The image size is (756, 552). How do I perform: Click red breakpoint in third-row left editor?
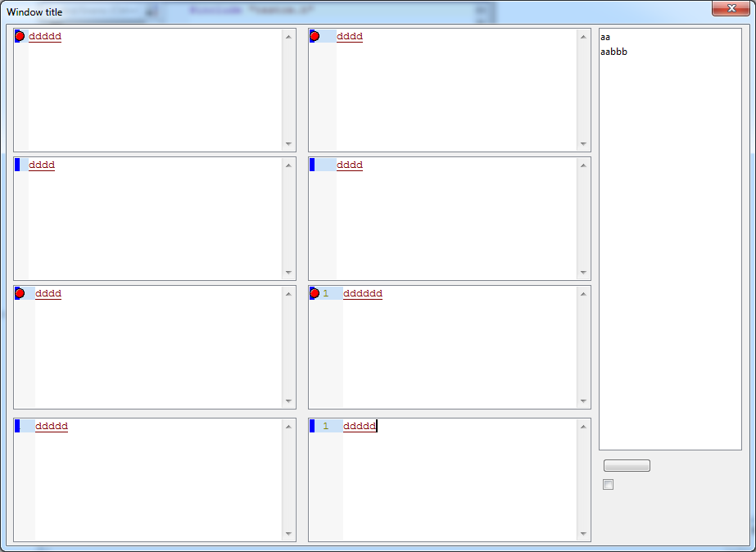coord(20,293)
